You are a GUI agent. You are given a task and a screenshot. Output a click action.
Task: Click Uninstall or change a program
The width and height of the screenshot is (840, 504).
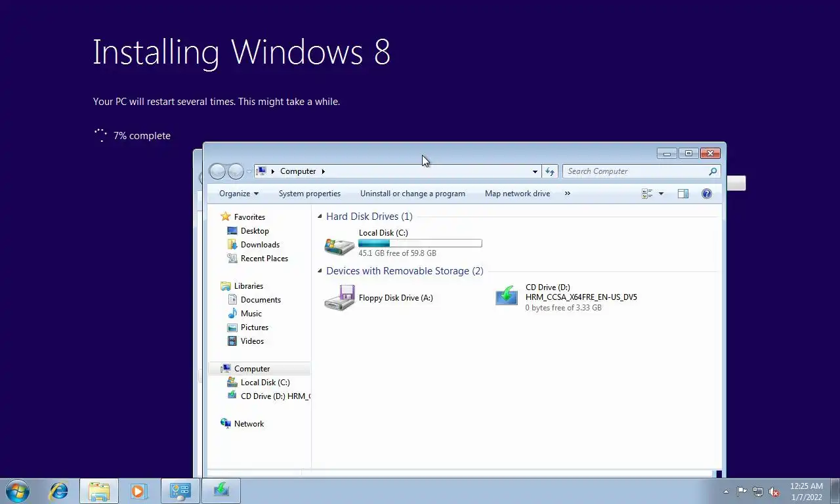413,194
